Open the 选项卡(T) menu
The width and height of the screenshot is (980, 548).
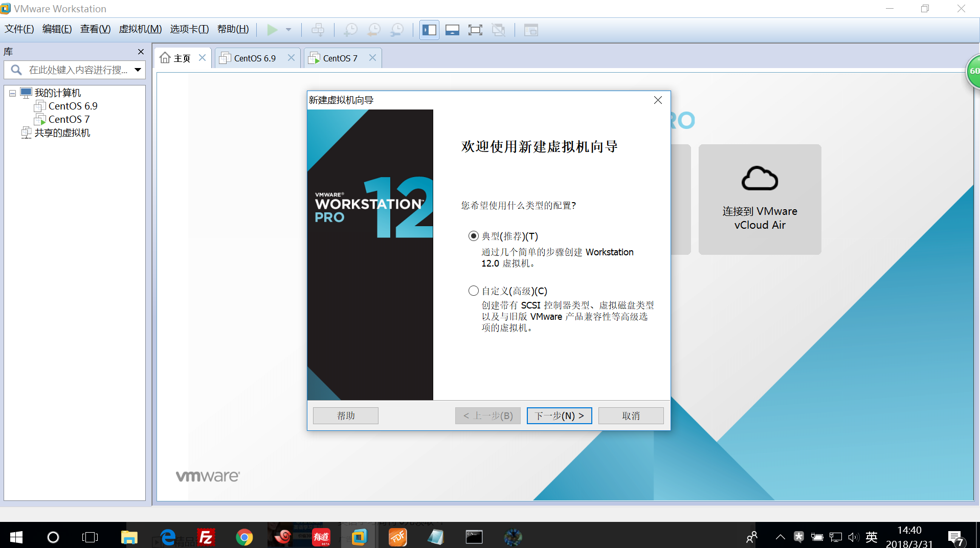pyautogui.click(x=189, y=29)
